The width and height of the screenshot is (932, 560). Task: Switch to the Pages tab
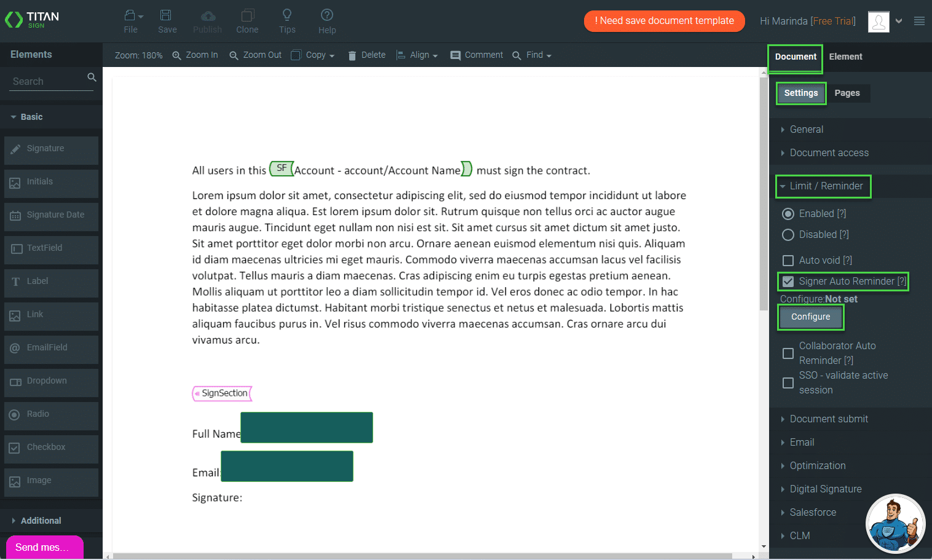847,93
